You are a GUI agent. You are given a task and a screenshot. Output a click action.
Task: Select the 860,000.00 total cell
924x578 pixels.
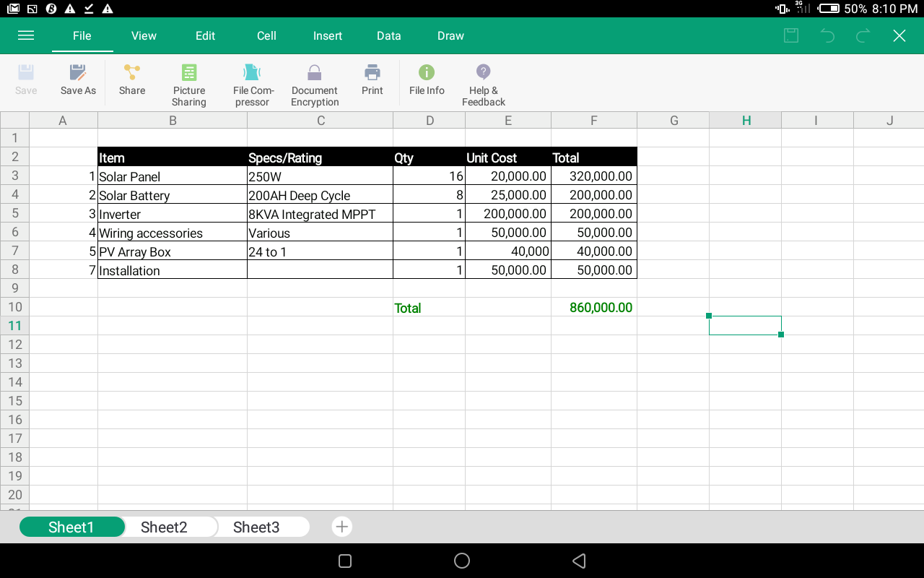594,307
